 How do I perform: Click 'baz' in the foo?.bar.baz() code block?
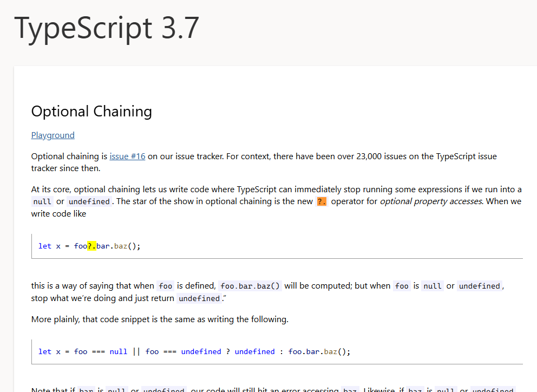(x=121, y=246)
